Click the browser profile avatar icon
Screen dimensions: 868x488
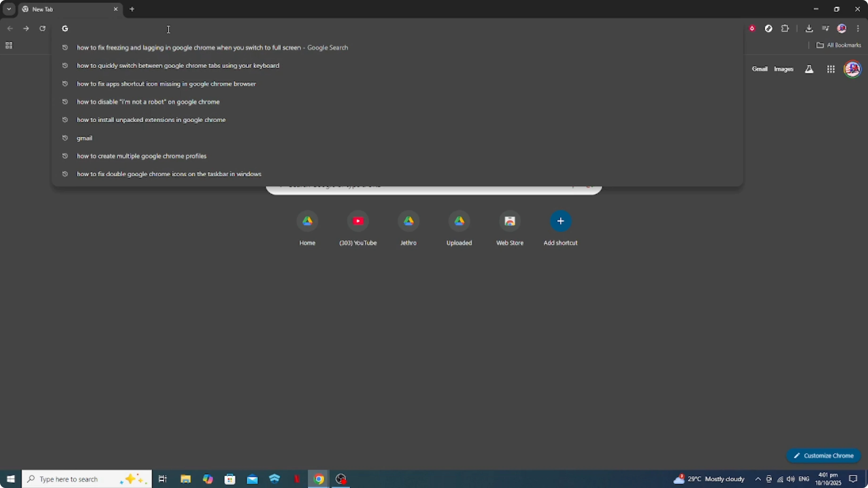coord(842,28)
